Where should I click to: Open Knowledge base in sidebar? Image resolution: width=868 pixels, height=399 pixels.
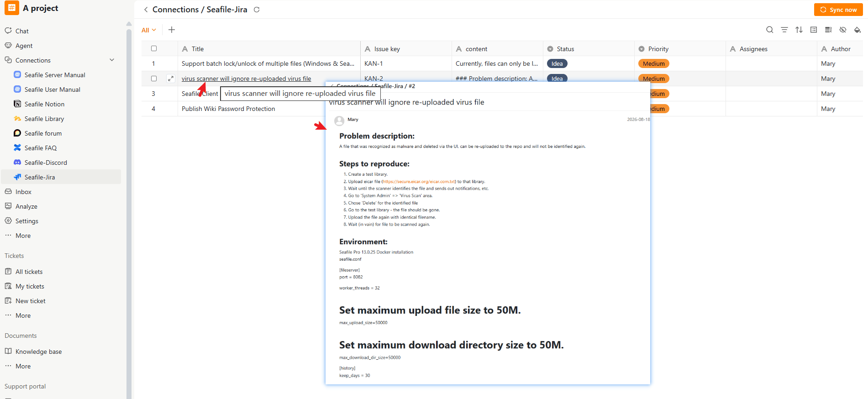click(38, 352)
